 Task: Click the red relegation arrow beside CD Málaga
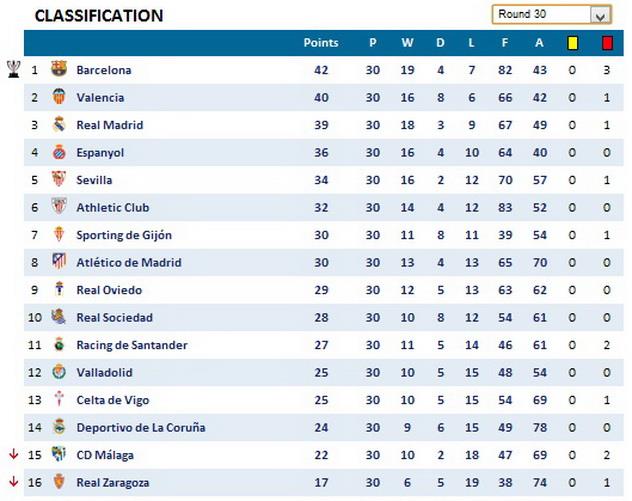[x=13, y=454]
